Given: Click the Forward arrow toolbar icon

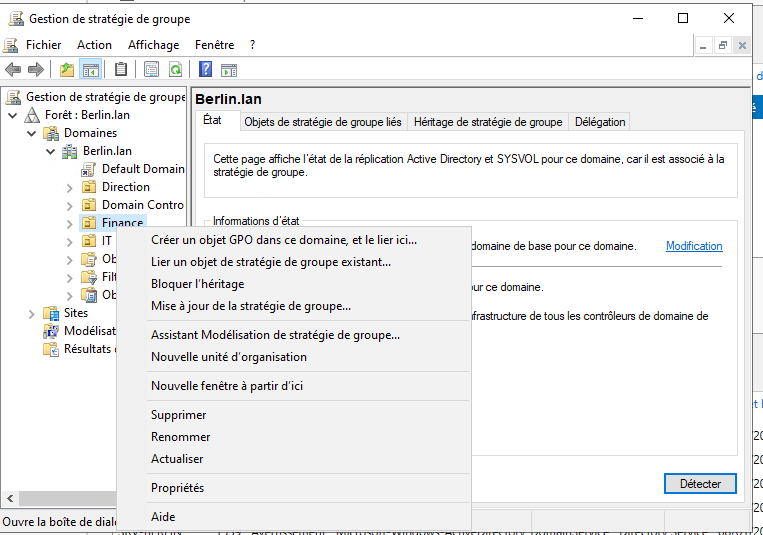Looking at the screenshot, I should pyautogui.click(x=36, y=70).
